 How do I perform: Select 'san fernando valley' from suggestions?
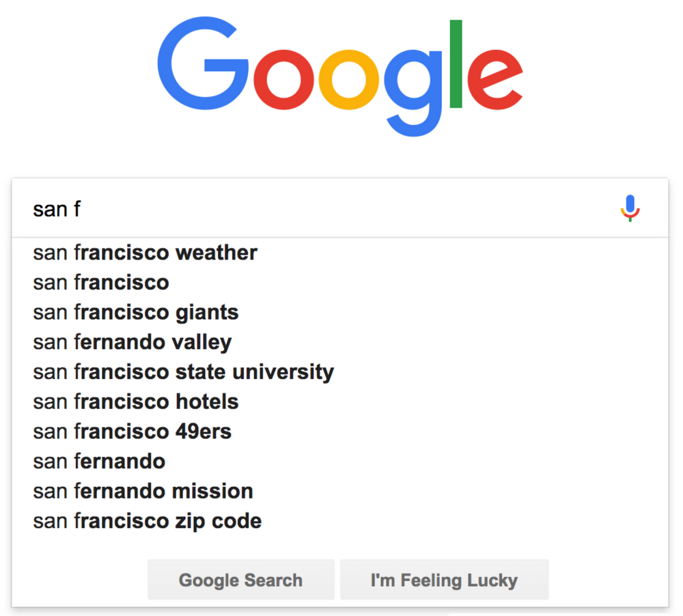click(131, 341)
